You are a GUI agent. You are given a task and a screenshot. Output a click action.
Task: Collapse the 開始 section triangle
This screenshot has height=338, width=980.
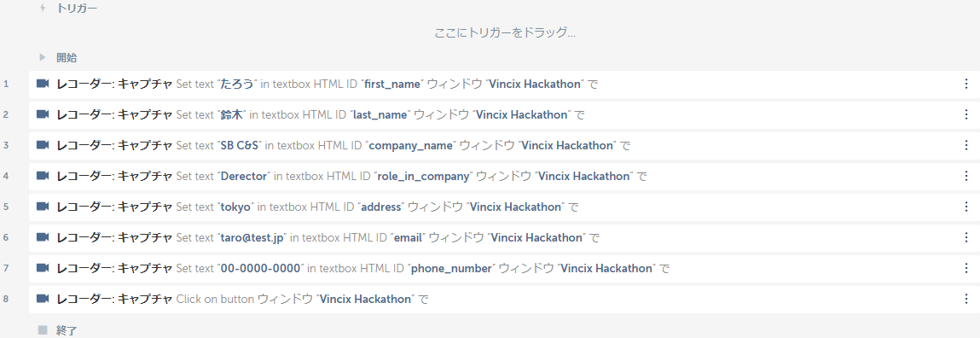(43, 57)
